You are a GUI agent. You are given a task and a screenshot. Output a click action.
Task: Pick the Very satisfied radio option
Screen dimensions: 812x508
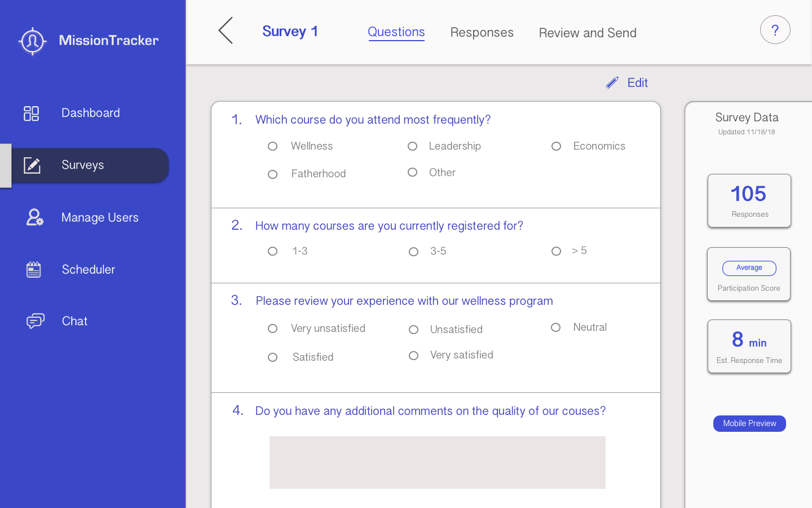(414, 356)
